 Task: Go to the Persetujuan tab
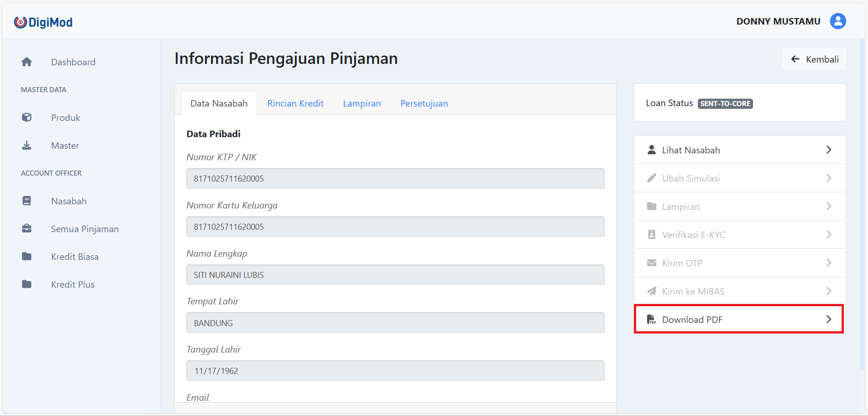pyautogui.click(x=424, y=103)
